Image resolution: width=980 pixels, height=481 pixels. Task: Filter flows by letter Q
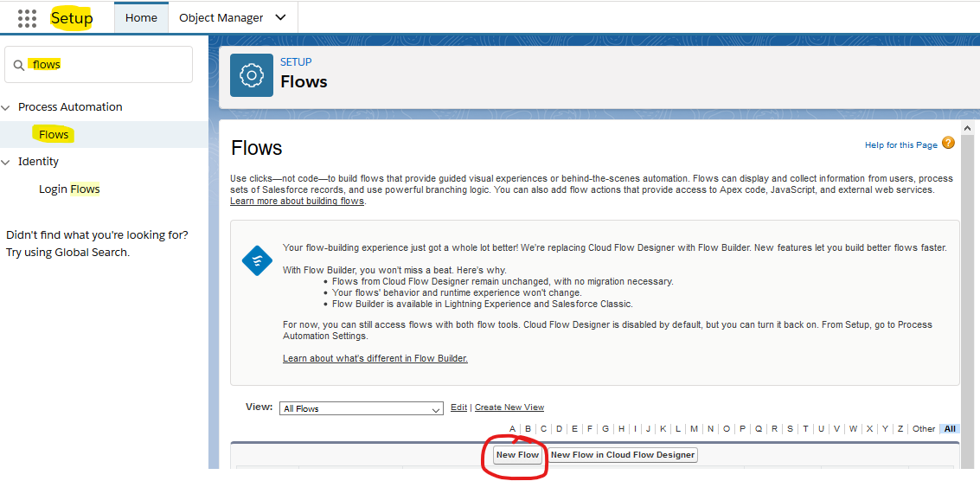tap(758, 429)
